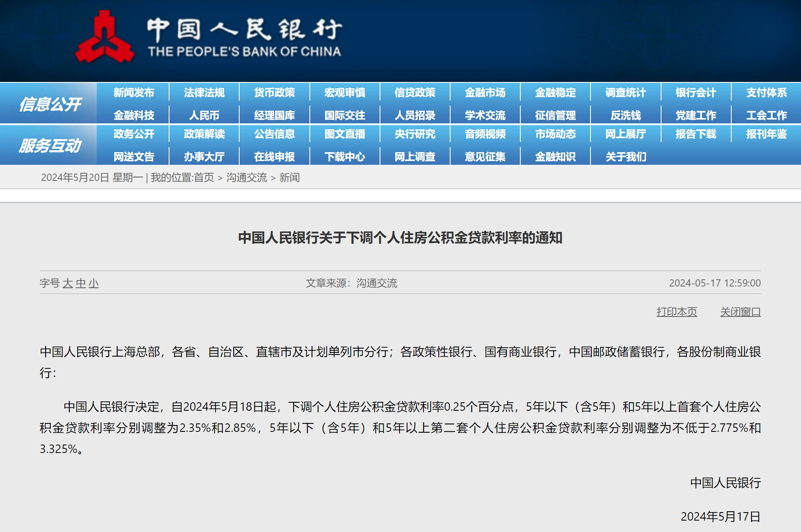Viewport: 801px width, 532px height.
Task: Click 打印本页 link
Action: [677, 312]
